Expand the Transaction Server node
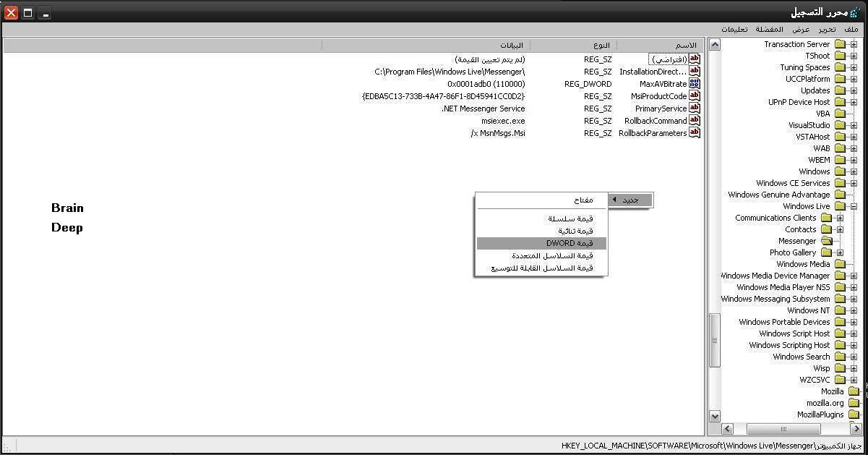 [854, 44]
